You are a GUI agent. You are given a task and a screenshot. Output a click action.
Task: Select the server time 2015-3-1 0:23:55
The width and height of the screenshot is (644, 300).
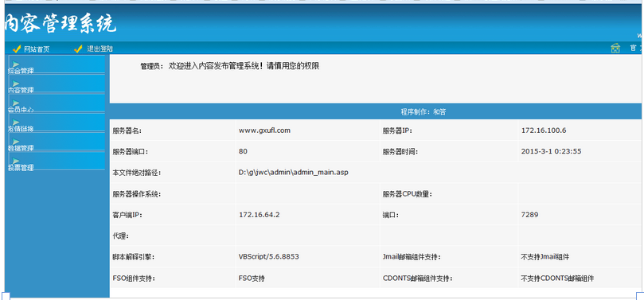[551, 151]
